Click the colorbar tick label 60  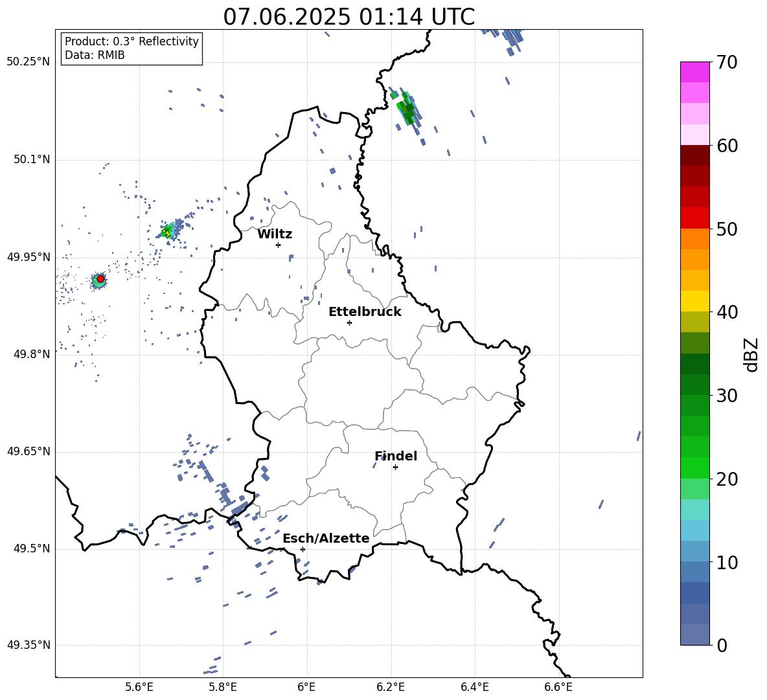click(x=727, y=146)
